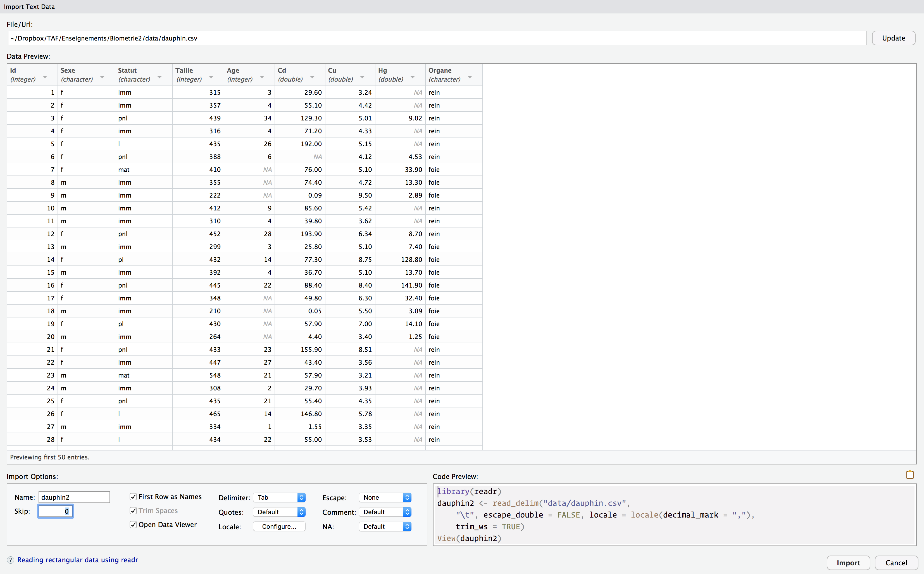Select the Taille value 548 cell
The height and width of the screenshot is (574, 924).
(x=198, y=375)
